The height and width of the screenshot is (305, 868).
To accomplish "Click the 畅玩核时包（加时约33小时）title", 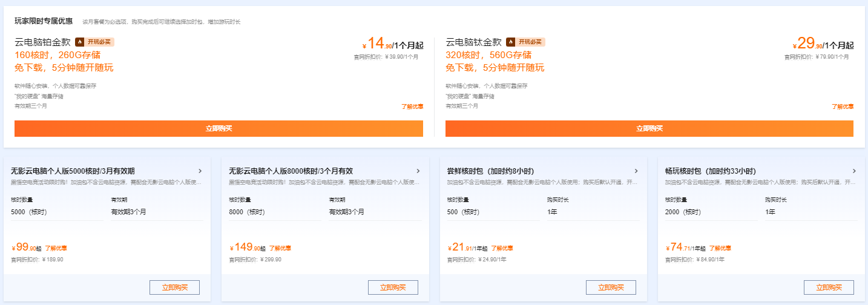I will (711, 171).
